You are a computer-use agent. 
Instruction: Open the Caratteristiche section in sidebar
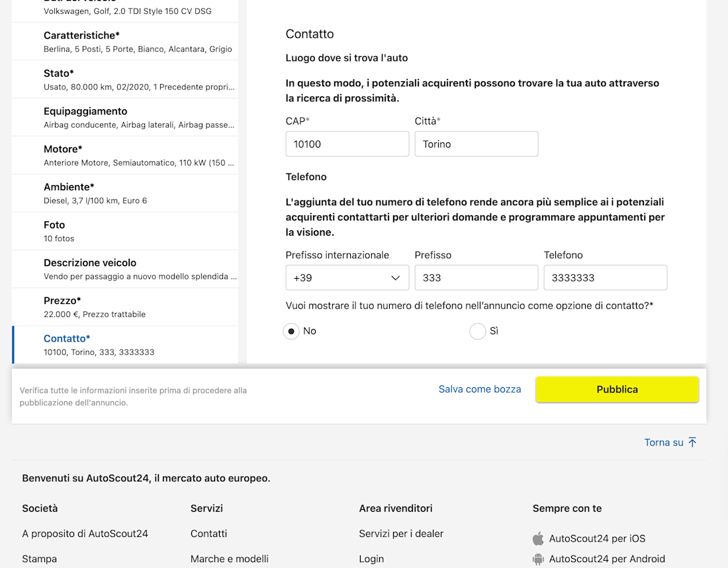coord(124,41)
